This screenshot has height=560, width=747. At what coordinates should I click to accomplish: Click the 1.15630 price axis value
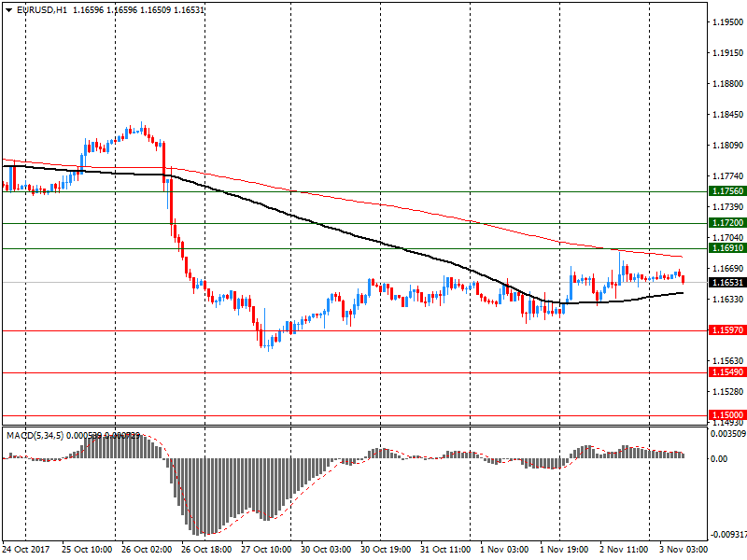click(x=727, y=361)
